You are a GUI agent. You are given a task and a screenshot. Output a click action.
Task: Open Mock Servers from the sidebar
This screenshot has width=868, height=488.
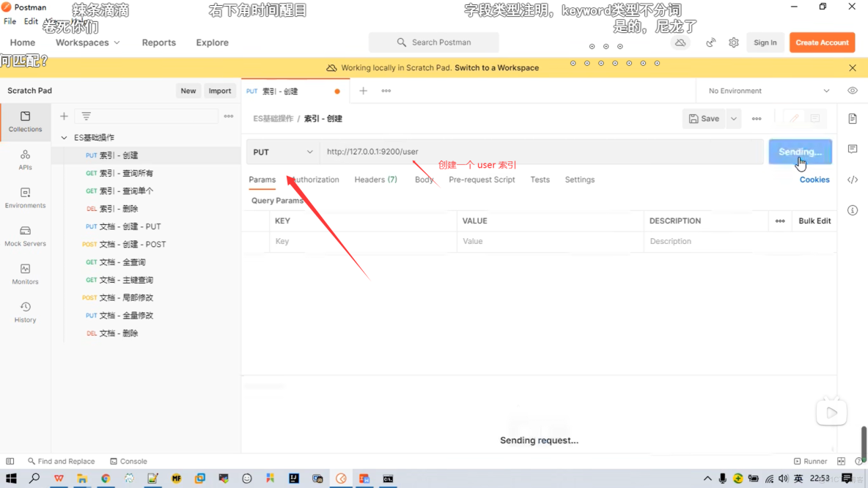pyautogui.click(x=25, y=237)
